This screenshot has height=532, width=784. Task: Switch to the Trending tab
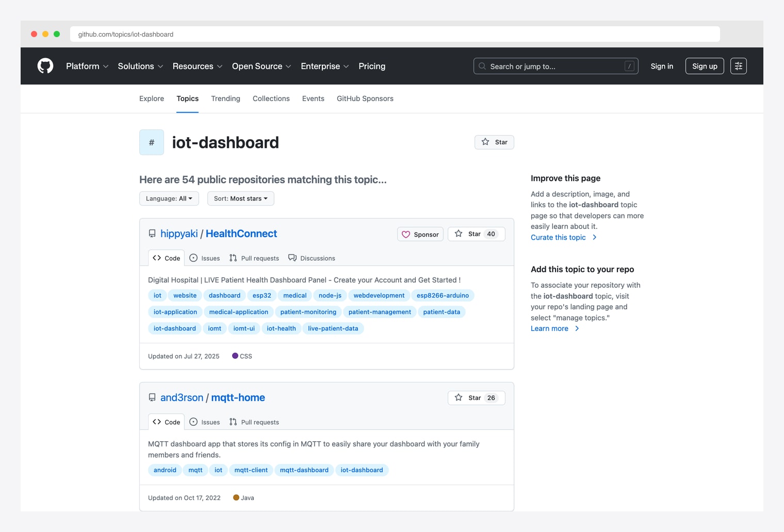click(x=225, y=98)
